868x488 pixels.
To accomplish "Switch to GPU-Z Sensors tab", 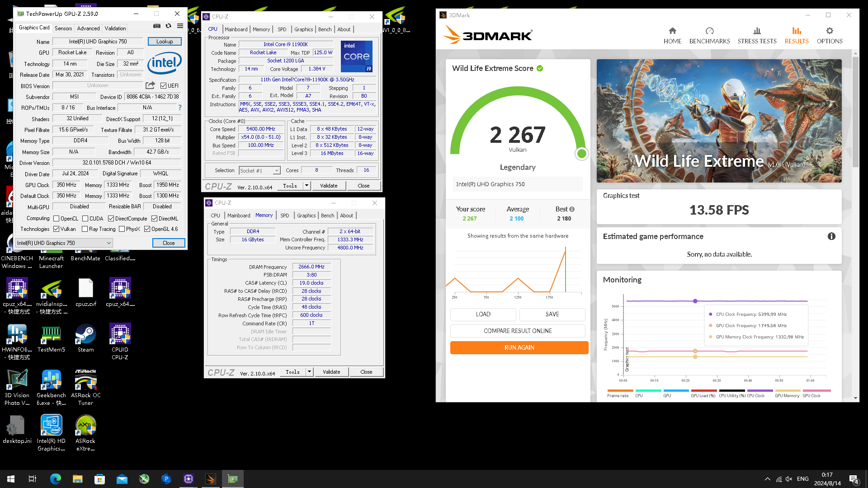I will (63, 28).
